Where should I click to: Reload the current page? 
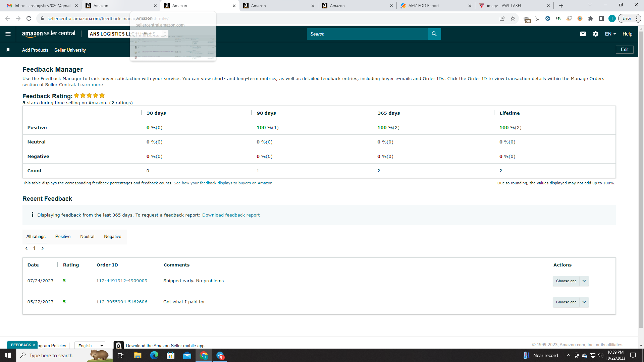tap(29, 18)
